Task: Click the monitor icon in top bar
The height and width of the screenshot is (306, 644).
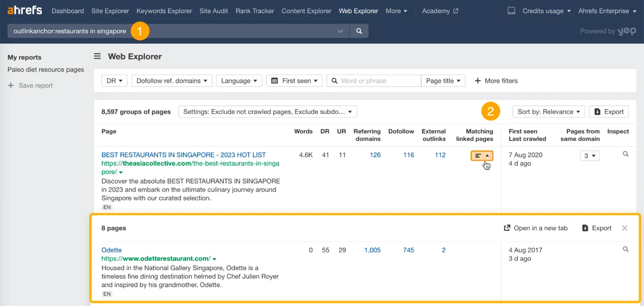Action: click(x=511, y=11)
